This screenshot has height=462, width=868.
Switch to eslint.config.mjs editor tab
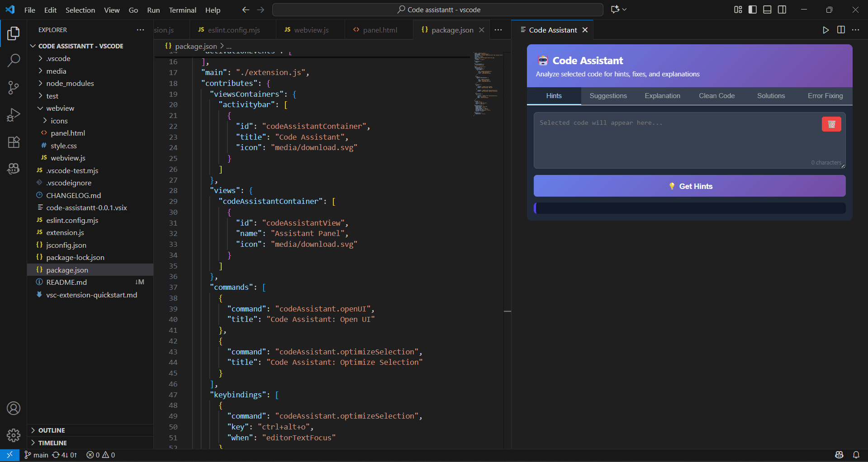(x=233, y=30)
